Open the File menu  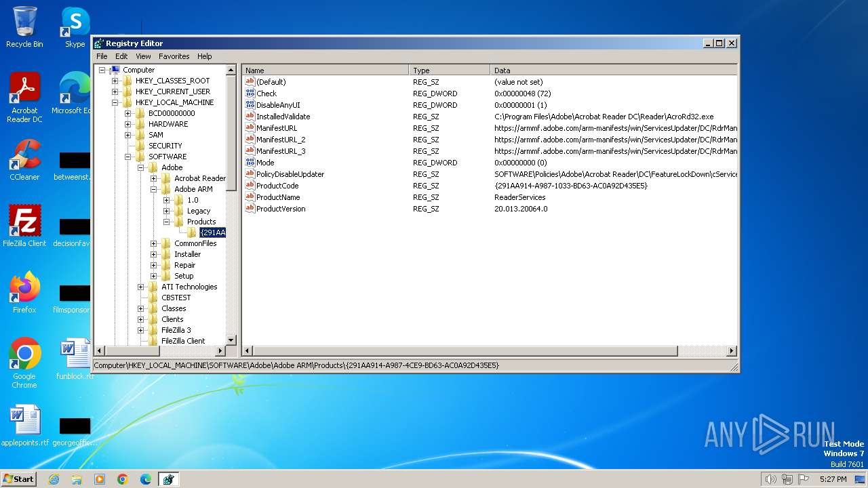[x=102, y=56]
